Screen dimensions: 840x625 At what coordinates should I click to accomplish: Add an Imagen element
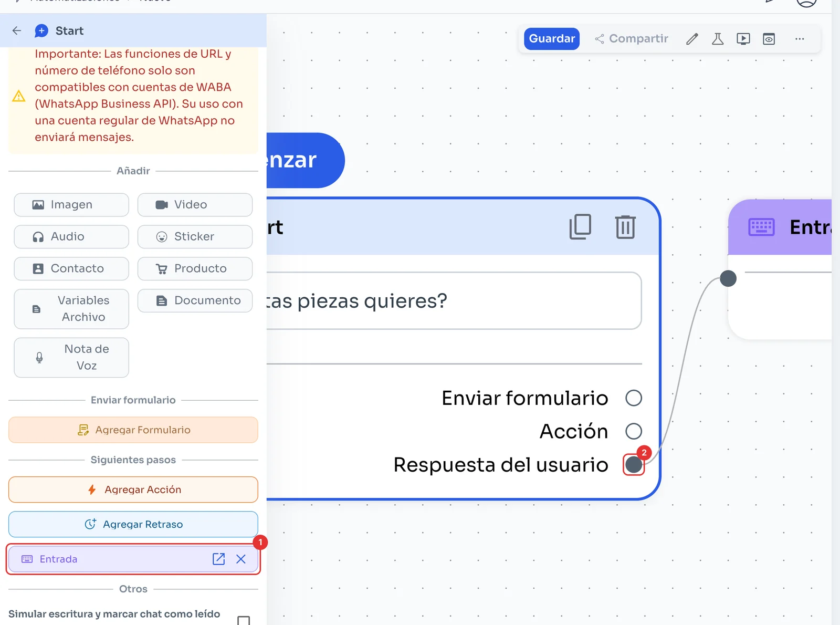[71, 205]
